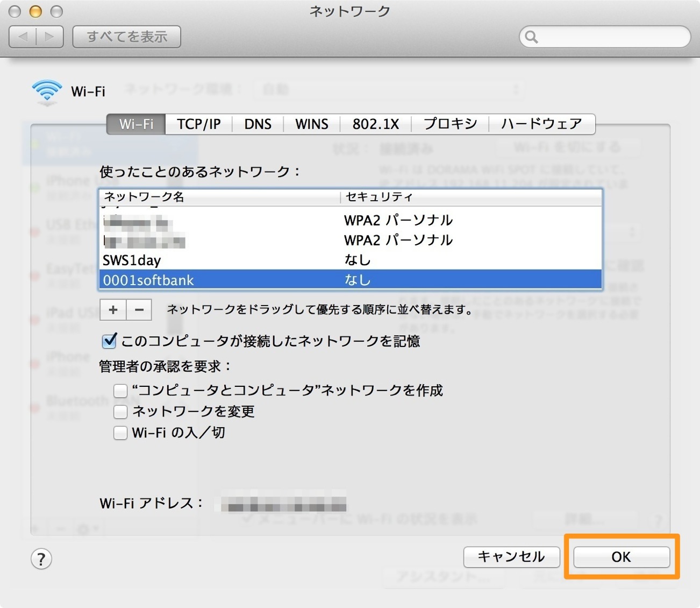This screenshot has width=700, height=608.
Task: Enable admin approval for computer-to-computer network creation
Action: tap(120, 390)
